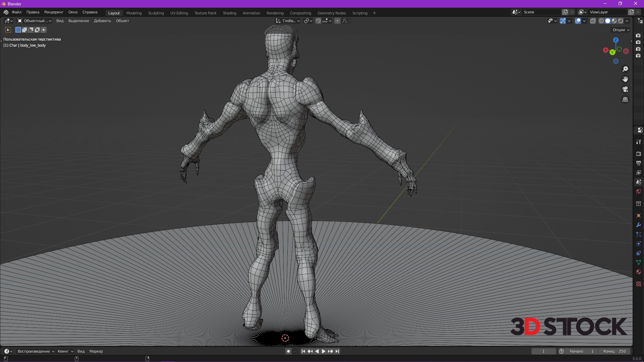This screenshot has height=362, width=644.
Task: Expand the Опции dropdown
Action: [621, 30]
